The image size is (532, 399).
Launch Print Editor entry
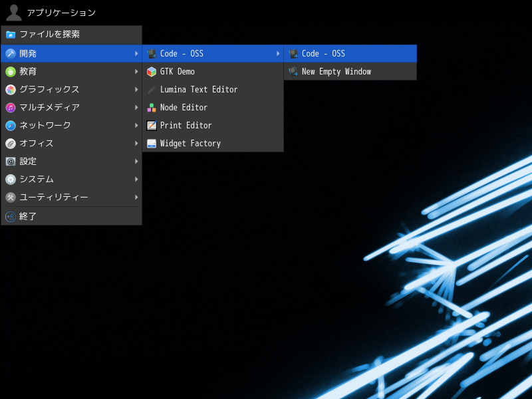(x=186, y=126)
